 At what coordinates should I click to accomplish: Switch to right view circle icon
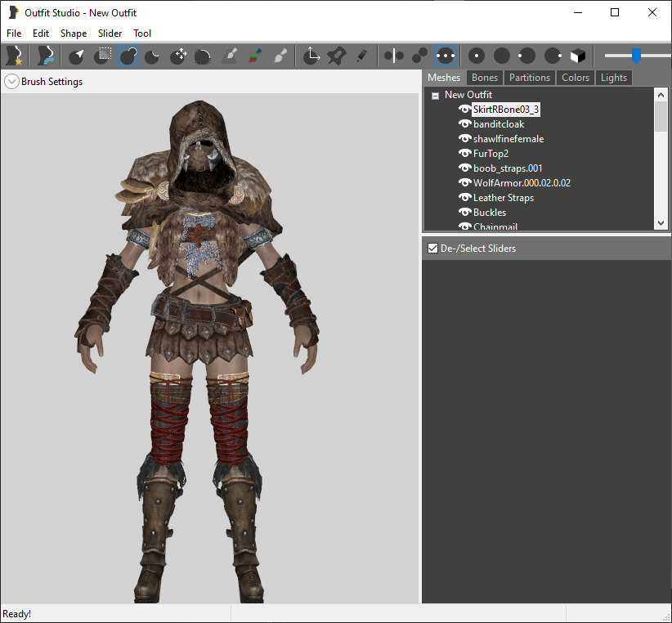[553, 56]
